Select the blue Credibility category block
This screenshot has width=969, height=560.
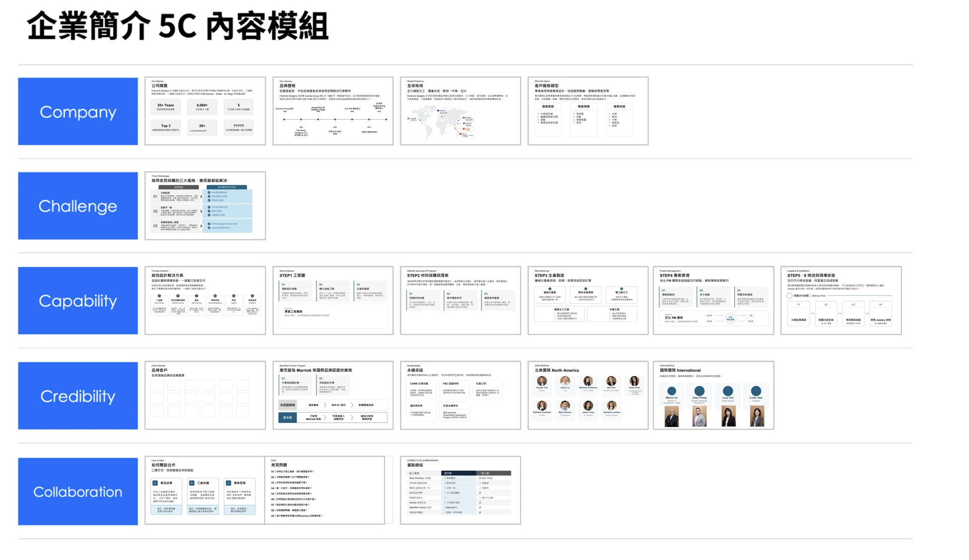pos(78,396)
